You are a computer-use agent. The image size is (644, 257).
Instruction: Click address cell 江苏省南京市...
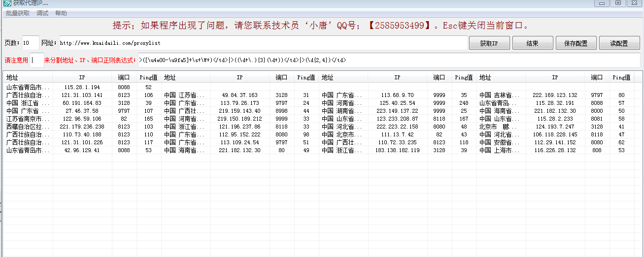28,119
